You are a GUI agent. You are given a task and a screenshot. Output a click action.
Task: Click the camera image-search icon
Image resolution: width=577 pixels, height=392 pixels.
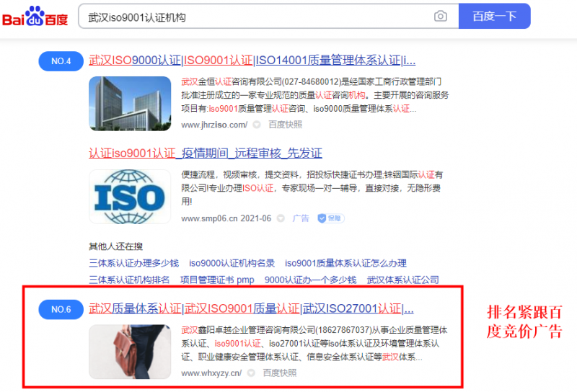pos(440,17)
